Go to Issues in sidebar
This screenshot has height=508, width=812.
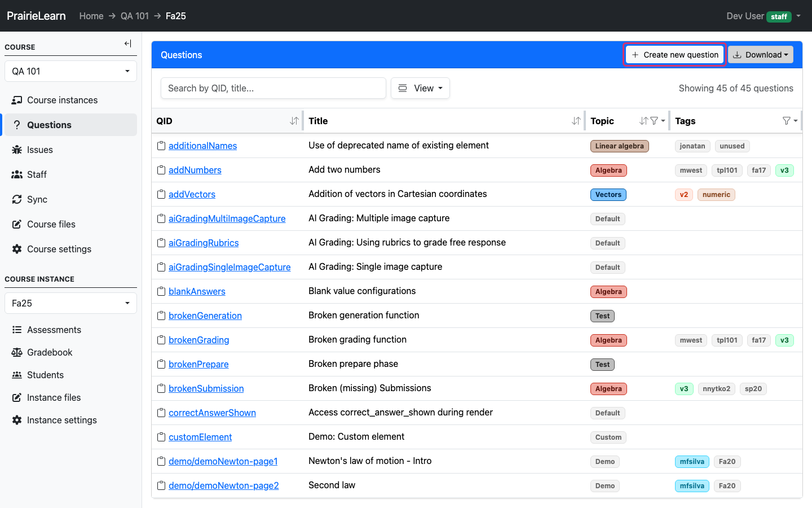tap(39, 150)
